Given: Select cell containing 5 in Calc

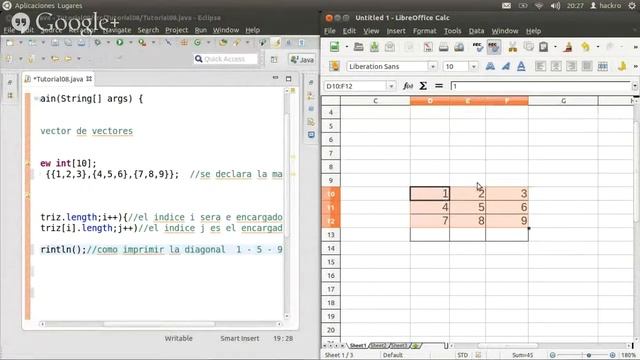Looking at the screenshot, I should [467, 207].
